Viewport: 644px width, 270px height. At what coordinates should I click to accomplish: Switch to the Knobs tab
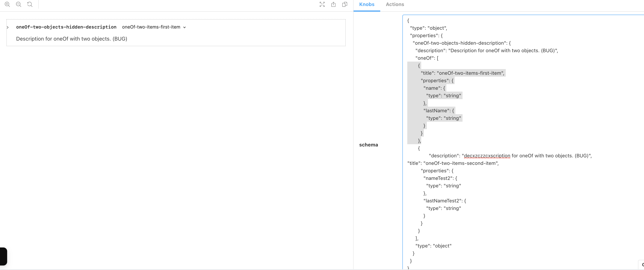(x=367, y=5)
